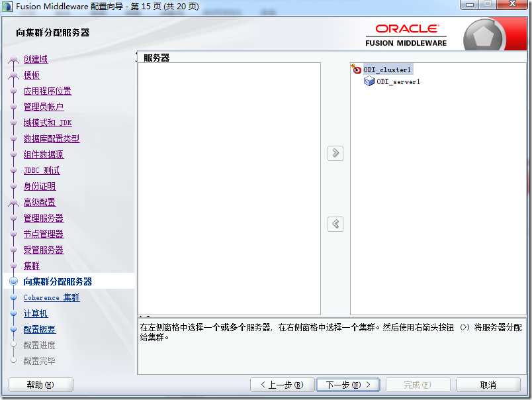Select the ODI_cluster1 cluster icon
Viewport: 532px width, 400px height.
tap(356, 69)
